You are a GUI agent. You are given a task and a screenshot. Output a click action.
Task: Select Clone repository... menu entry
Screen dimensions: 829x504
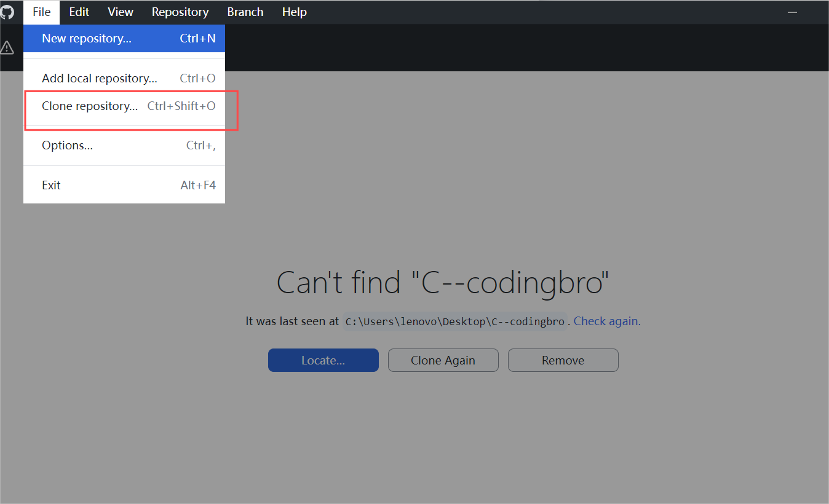click(x=124, y=106)
